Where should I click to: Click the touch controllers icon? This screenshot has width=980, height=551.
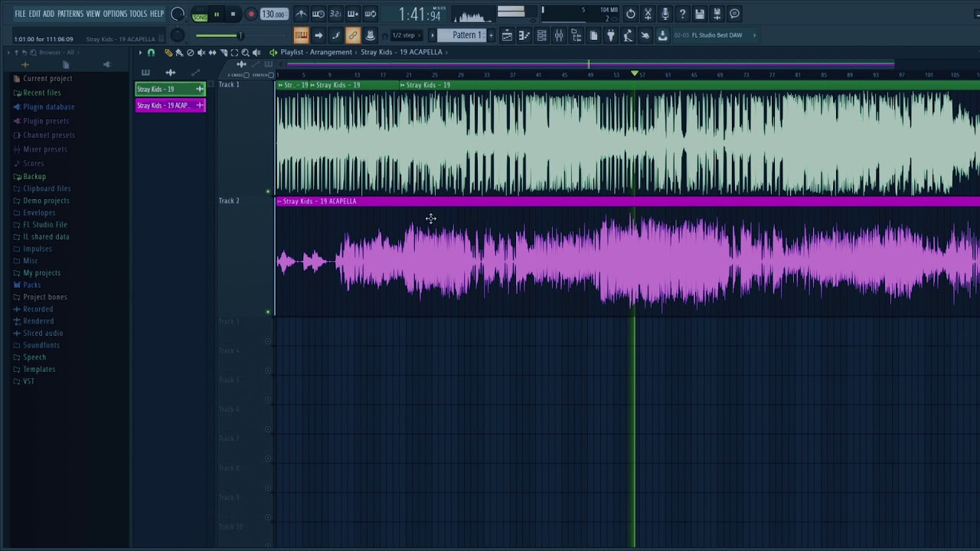click(645, 35)
